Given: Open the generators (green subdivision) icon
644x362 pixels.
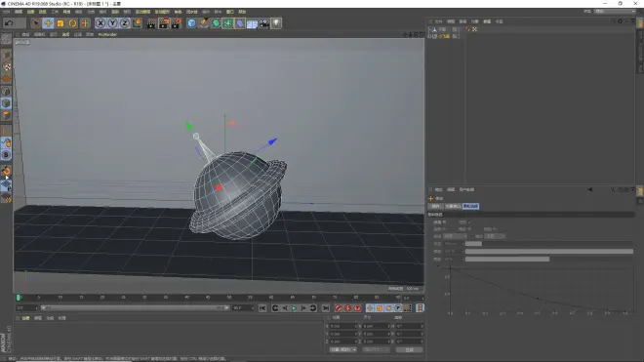Looking at the screenshot, I should click(x=216, y=23).
